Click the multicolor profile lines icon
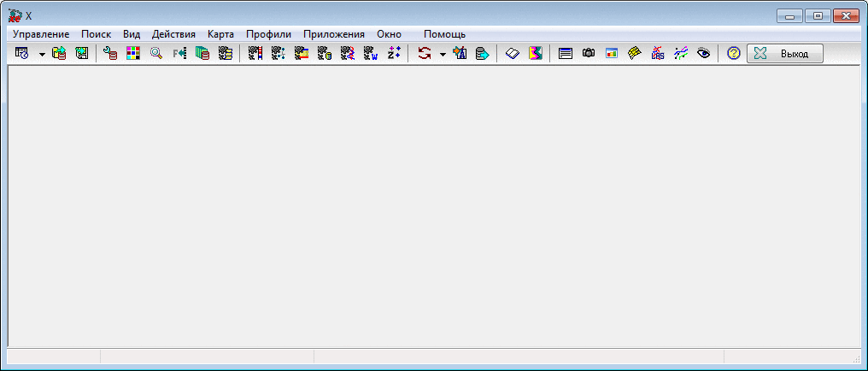The image size is (868, 371). 681,54
